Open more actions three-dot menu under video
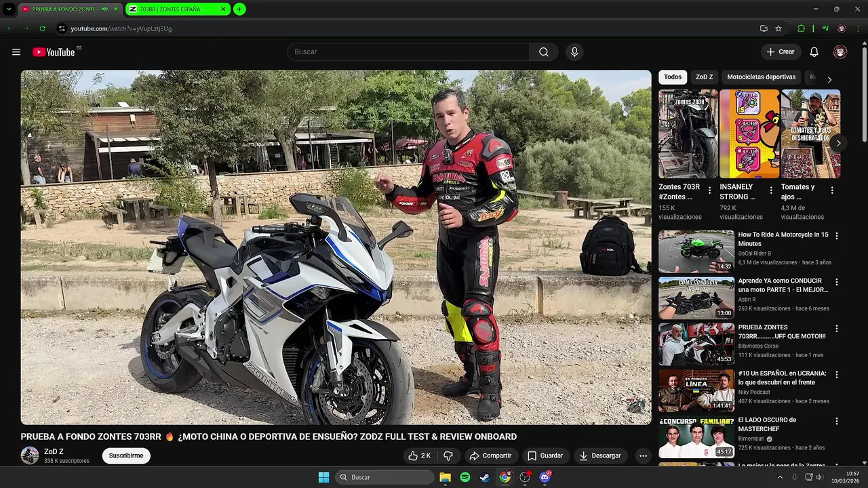Screen dimensions: 868x488 (x=643, y=455)
